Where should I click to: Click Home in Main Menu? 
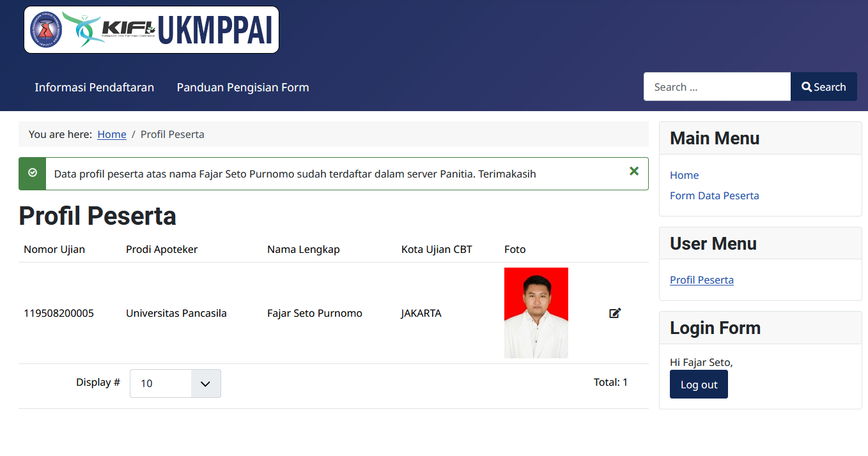click(x=684, y=175)
